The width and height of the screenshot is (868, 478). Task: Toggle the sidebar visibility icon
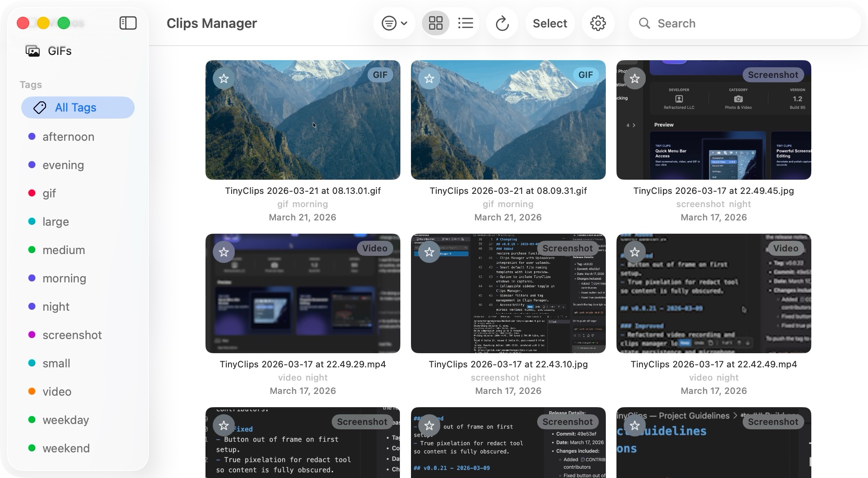tap(128, 23)
